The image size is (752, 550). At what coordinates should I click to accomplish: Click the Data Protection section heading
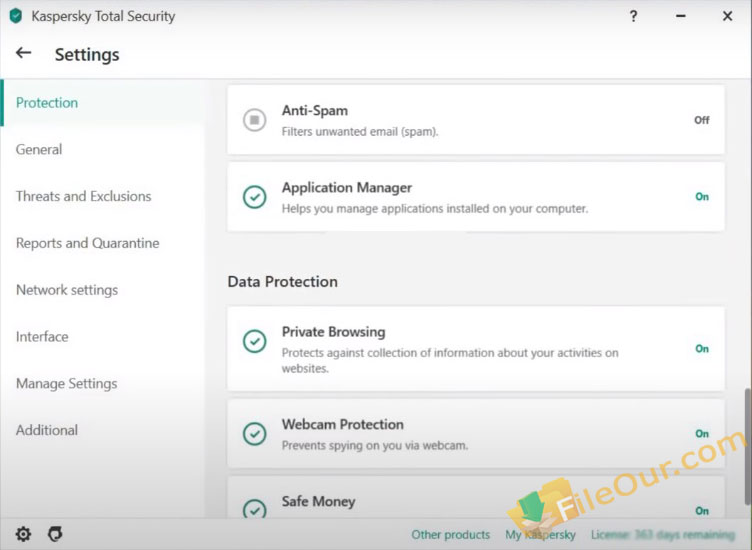coord(282,281)
